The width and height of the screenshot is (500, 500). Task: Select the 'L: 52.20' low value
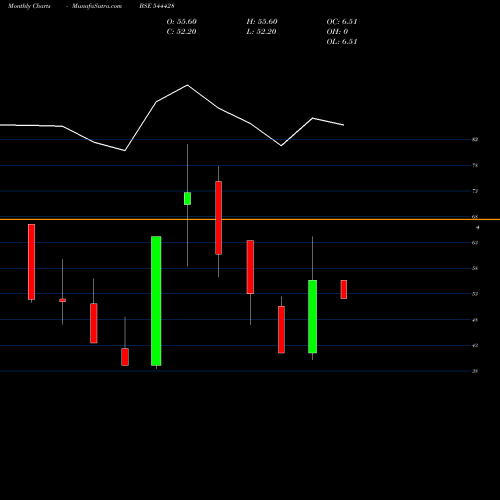(261, 32)
